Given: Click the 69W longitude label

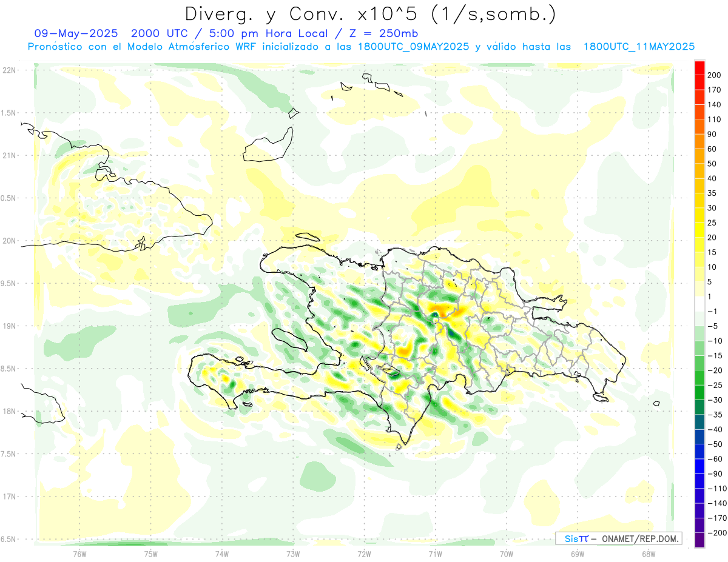Looking at the screenshot, I should (578, 554).
